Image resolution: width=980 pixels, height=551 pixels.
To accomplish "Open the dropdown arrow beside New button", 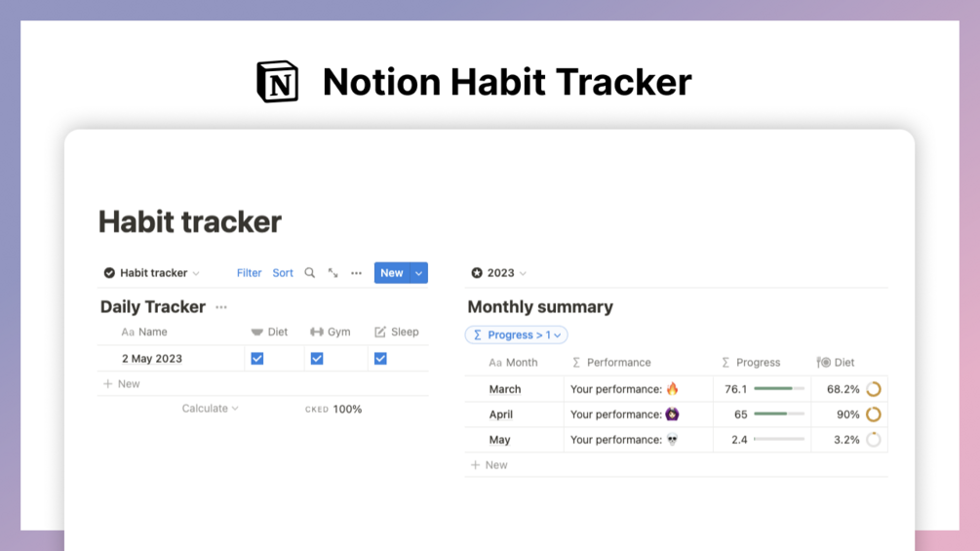I will click(x=418, y=273).
